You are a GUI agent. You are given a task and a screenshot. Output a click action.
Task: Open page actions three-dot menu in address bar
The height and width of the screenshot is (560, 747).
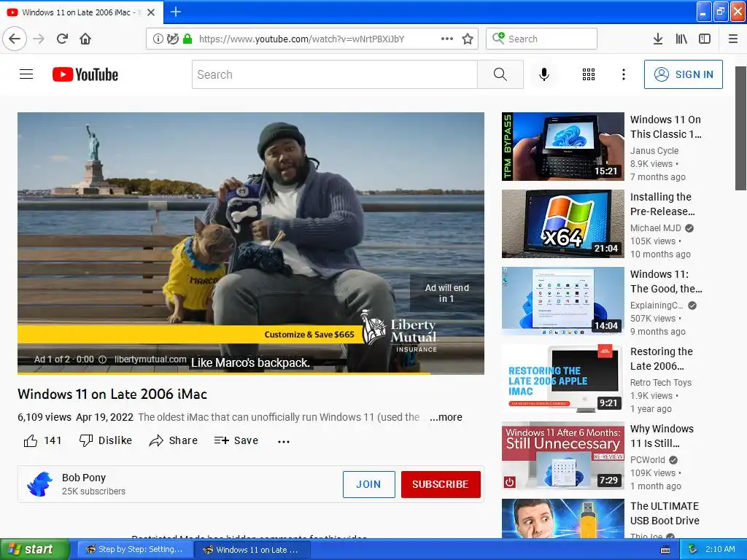[447, 39]
